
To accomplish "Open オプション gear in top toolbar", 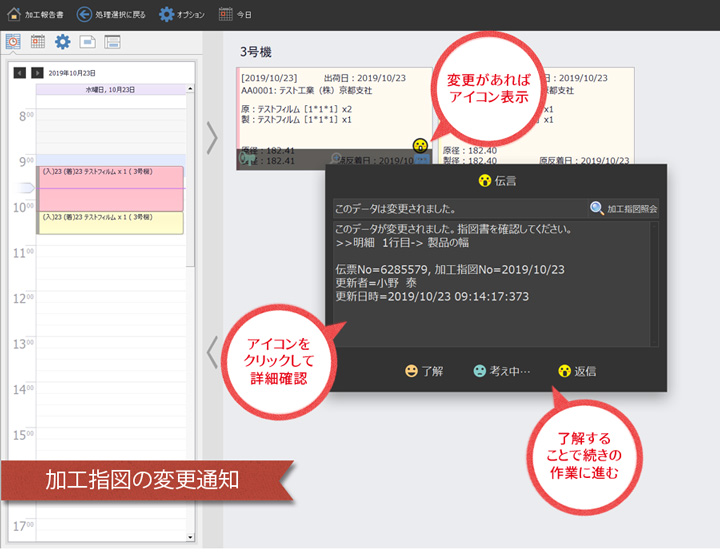I will [x=166, y=14].
